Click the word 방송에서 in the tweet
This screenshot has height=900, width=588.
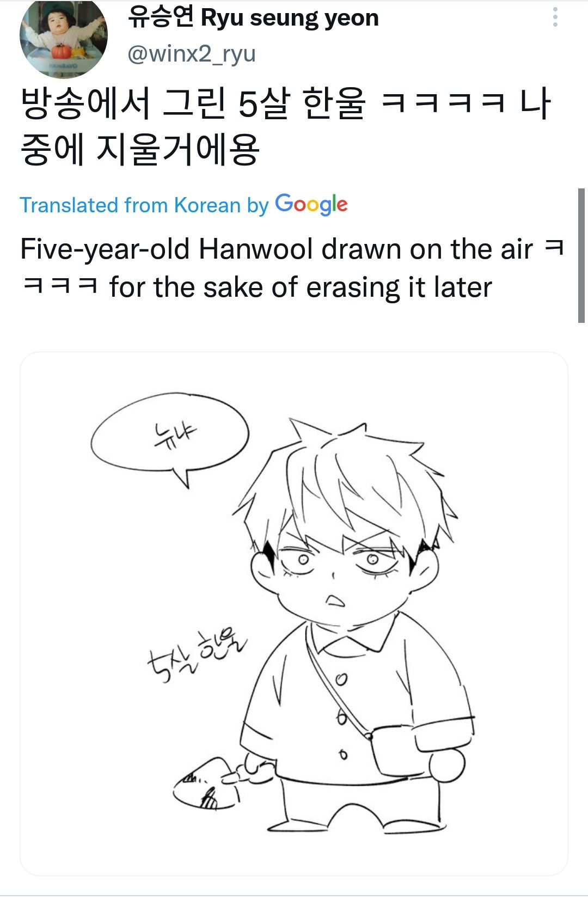[x=85, y=103]
